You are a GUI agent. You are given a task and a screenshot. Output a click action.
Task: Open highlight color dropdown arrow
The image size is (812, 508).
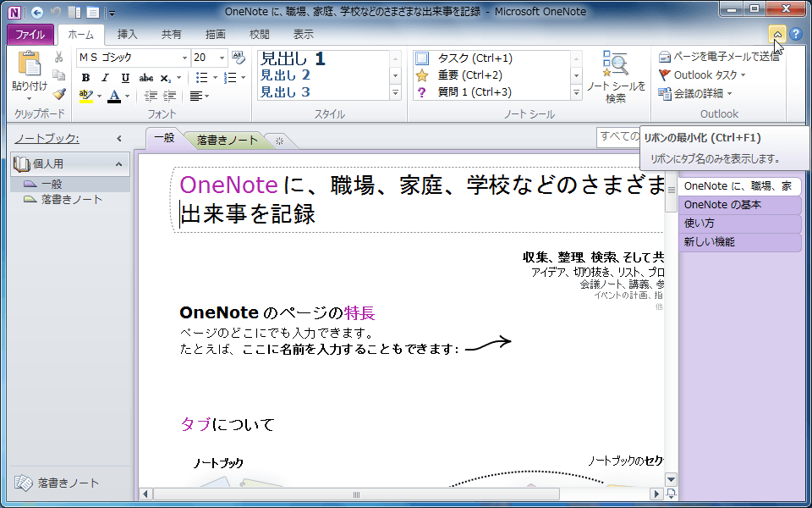(99, 97)
